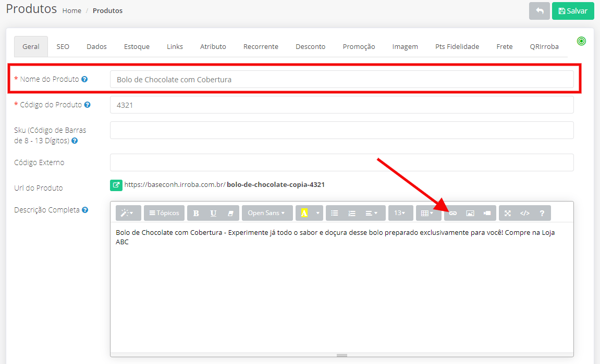Open the Open Sans font dropdown
Image resolution: width=600 pixels, height=364 pixels.
pos(266,213)
